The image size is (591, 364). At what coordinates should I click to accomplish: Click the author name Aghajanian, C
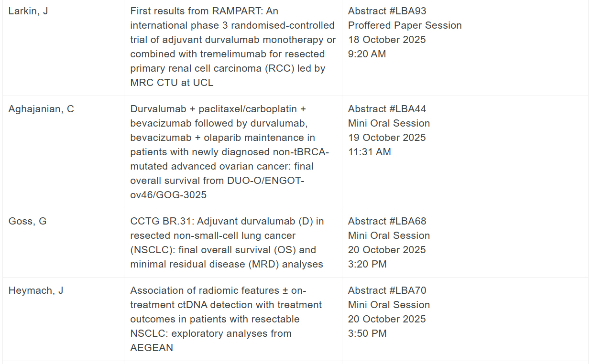click(41, 109)
